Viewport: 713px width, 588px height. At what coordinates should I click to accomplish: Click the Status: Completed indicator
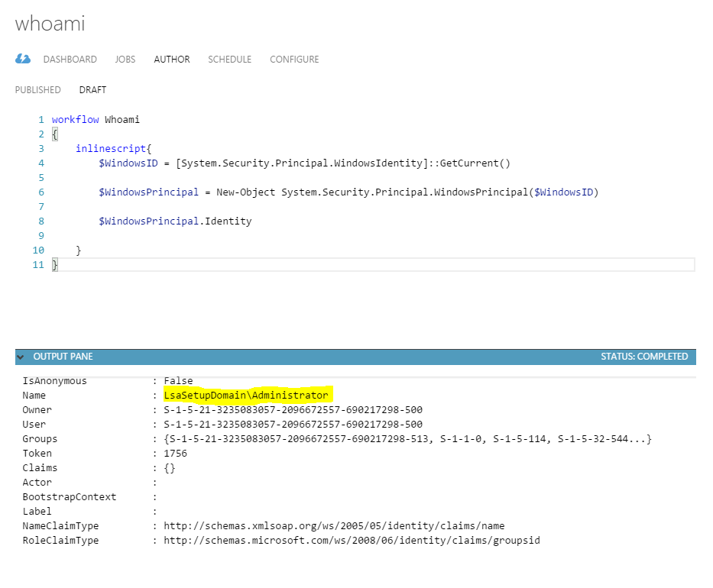(643, 357)
